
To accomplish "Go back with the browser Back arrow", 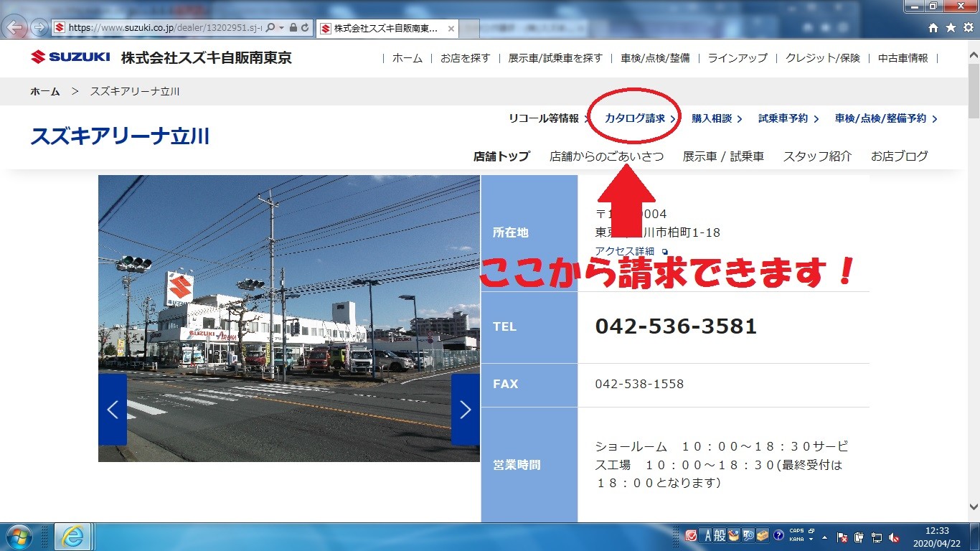I will (x=16, y=28).
